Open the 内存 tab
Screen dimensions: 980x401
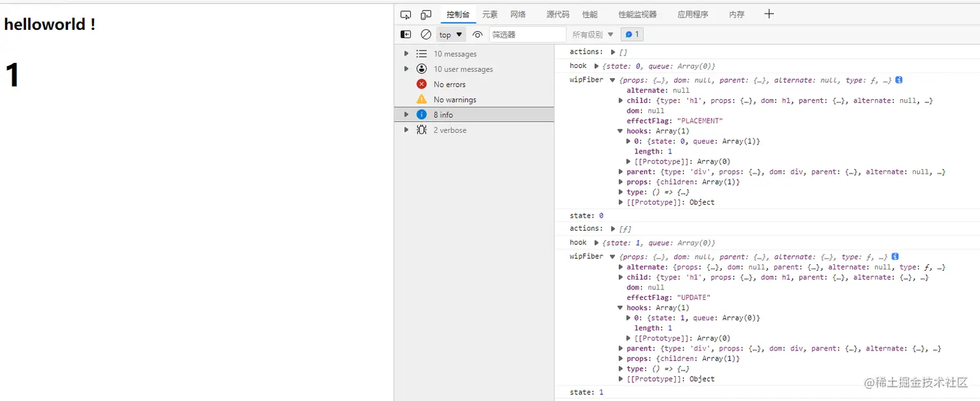(737, 14)
